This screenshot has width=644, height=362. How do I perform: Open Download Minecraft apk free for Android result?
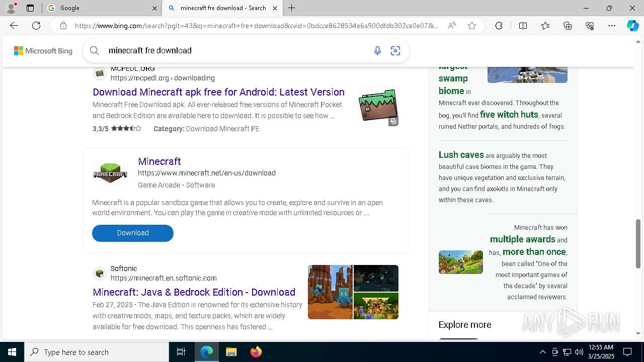coord(218,92)
